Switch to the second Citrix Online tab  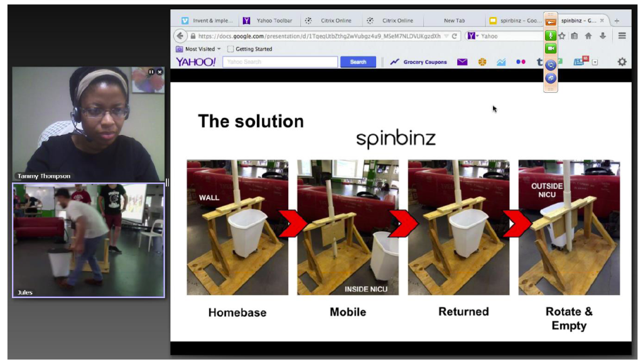(392, 21)
